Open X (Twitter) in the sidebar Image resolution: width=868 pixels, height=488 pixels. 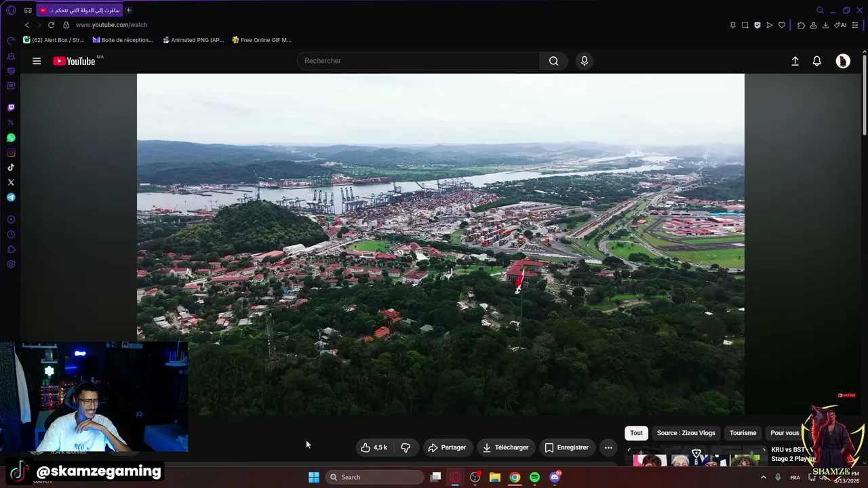point(11,182)
